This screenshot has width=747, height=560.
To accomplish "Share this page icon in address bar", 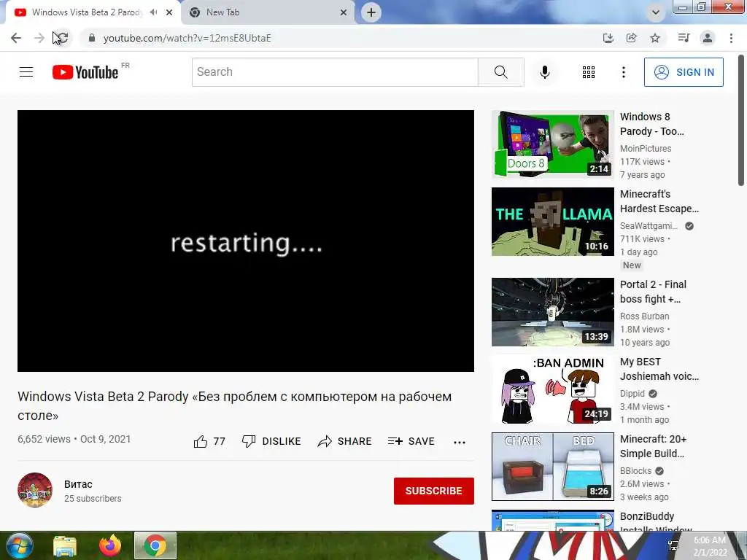I will pos(632,38).
